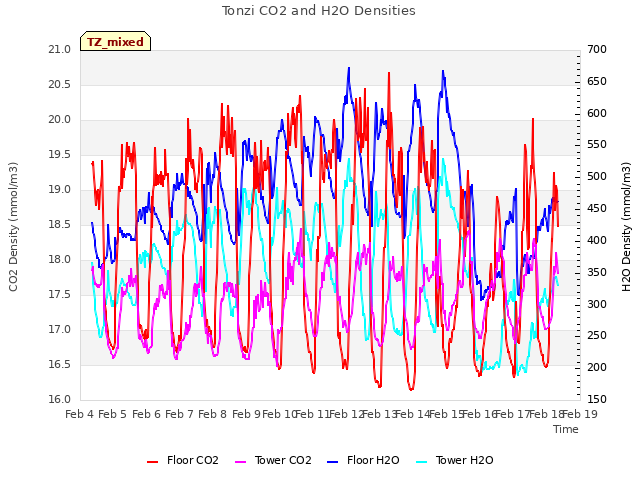640x480 pixels.
Task: Click the 17.0 left axis value
Action: tap(60, 330)
